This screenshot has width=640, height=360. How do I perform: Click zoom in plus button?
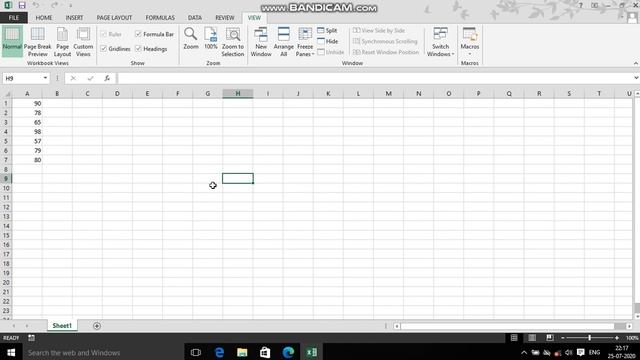tap(617, 338)
